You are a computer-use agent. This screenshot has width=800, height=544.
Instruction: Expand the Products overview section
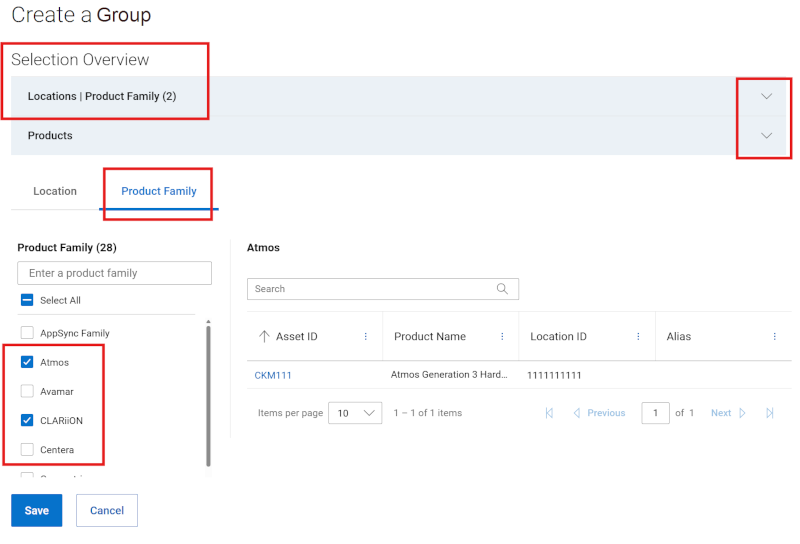(767, 136)
